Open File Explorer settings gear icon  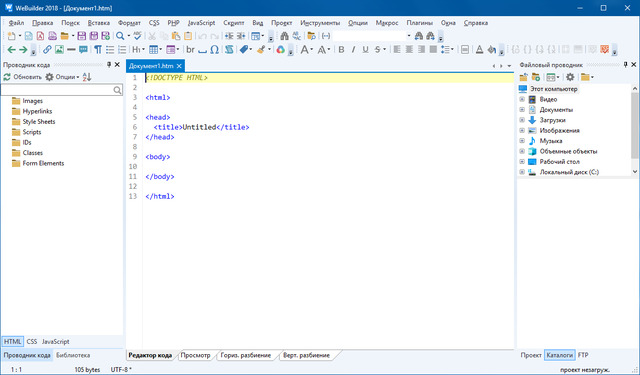[570, 77]
